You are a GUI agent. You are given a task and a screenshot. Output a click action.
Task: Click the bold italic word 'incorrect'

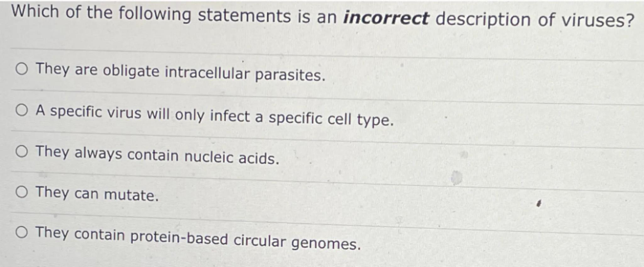tap(386, 18)
